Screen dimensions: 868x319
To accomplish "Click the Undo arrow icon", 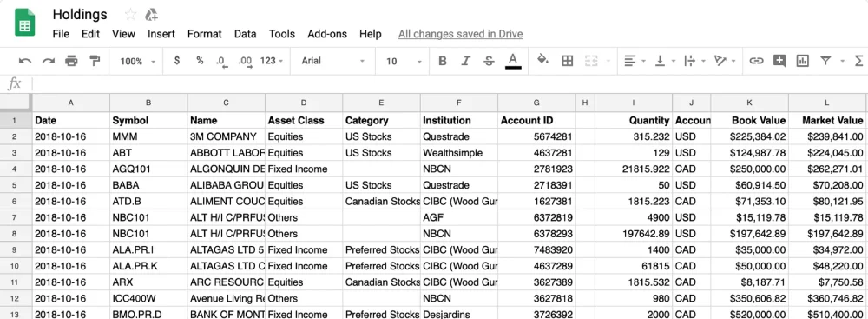I will [x=25, y=61].
